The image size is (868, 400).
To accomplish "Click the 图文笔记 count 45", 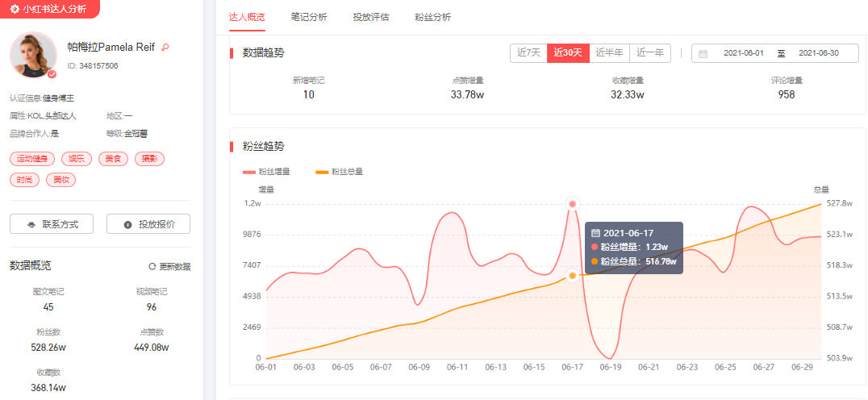I will coord(48,307).
